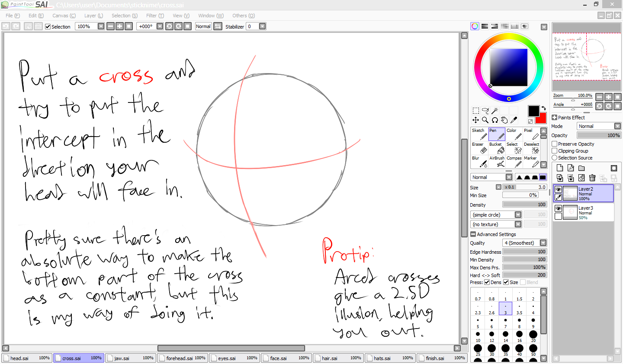
Task: Create a new layer set folder
Action: tap(581, 168)
